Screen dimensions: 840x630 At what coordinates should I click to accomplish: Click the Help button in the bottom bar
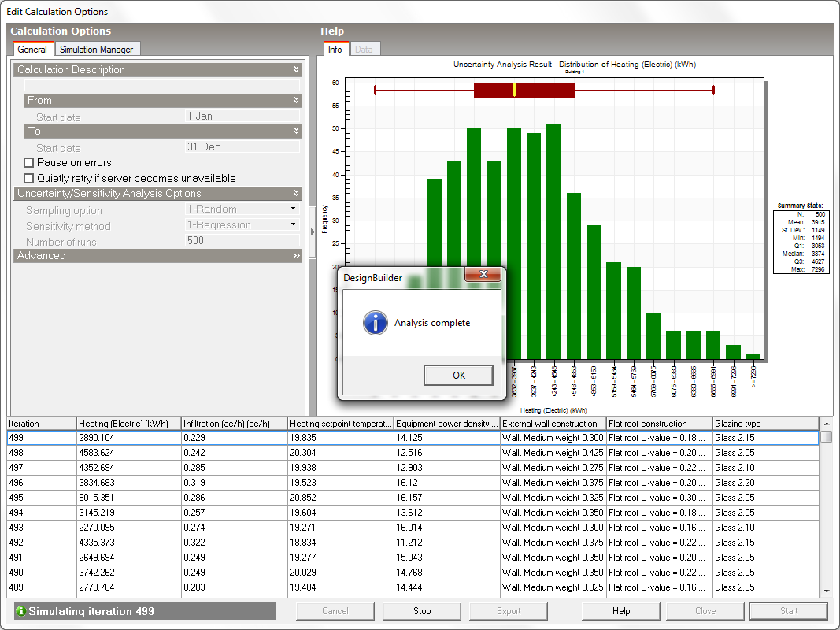tap(620, 611)
